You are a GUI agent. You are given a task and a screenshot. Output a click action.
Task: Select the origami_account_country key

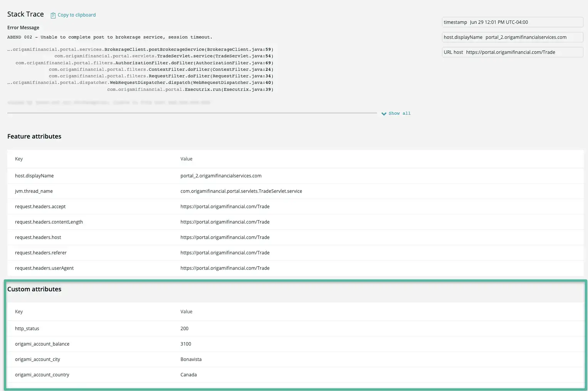click(42, 375)
